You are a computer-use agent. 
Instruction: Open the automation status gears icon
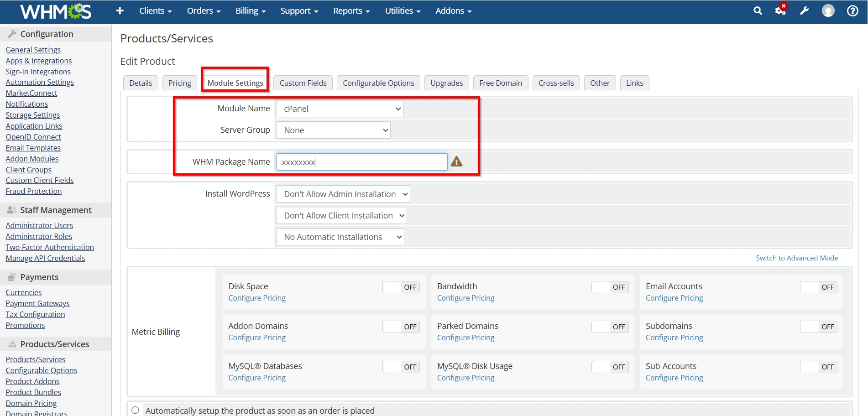tap(781, 10)
